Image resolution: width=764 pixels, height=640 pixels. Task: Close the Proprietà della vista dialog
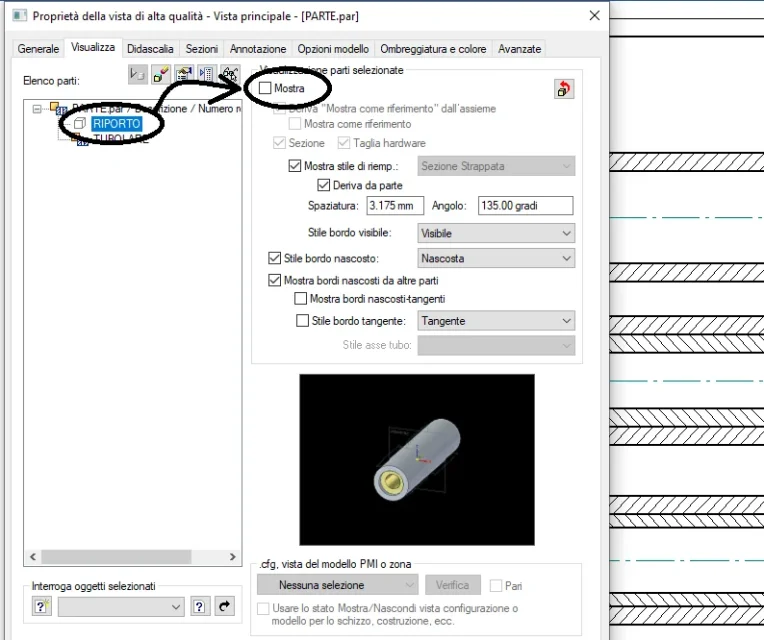point(594,16)
